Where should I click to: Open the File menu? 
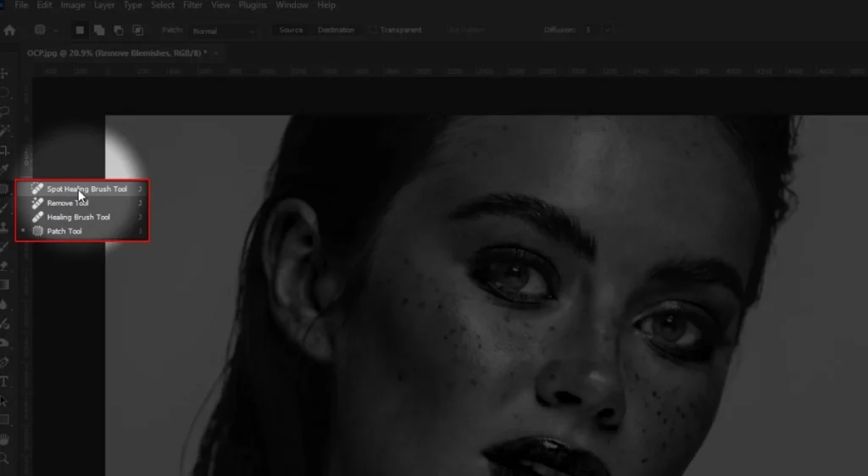tap(21, 5)
